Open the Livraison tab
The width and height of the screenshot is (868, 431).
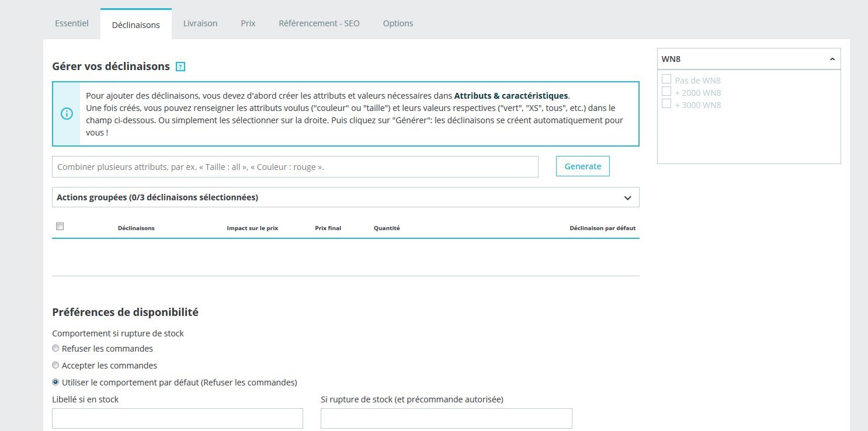(200, 23)
